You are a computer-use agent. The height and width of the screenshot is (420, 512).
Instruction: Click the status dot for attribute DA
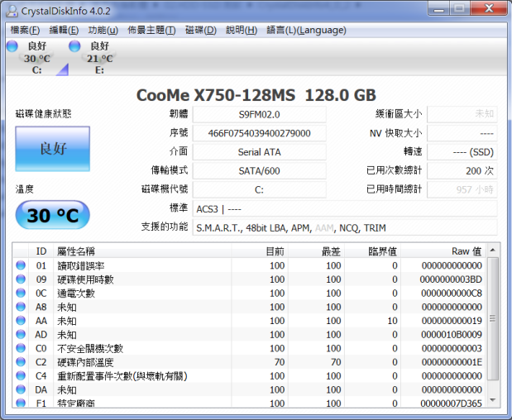[21, 389]
